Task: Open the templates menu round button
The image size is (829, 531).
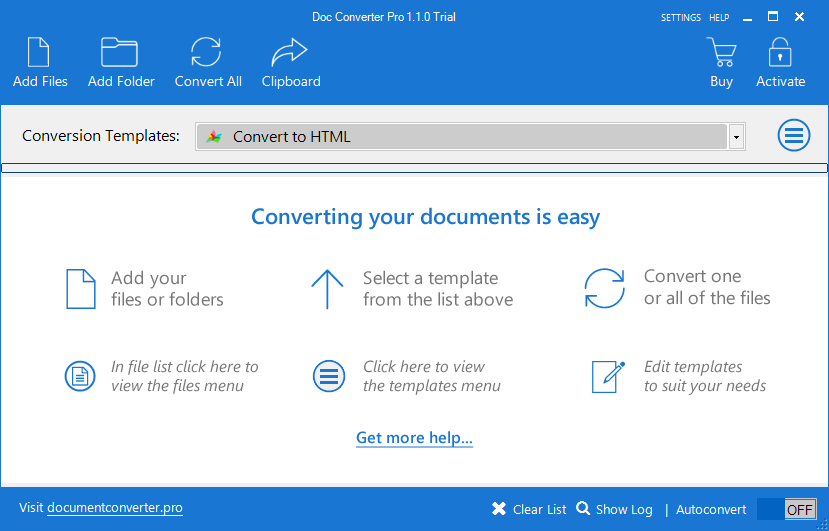Action: coord(794,136)
